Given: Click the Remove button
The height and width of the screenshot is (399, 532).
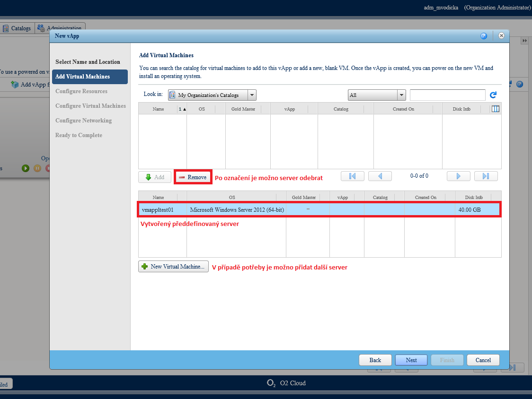Looking at the screenshot, I should point(193,177).
